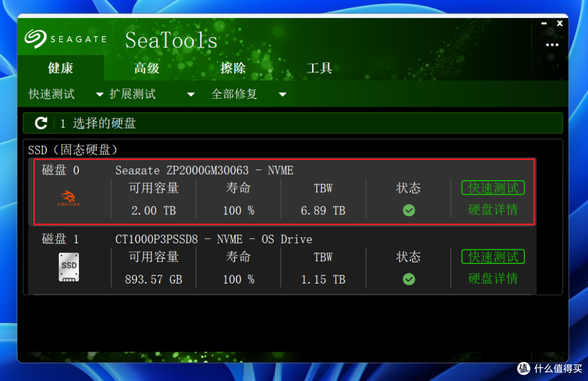Run 快速测试 for the Seagate disk 0
Image resolution: width=588 pixels, height=381 pixels.
coord(493,188)
